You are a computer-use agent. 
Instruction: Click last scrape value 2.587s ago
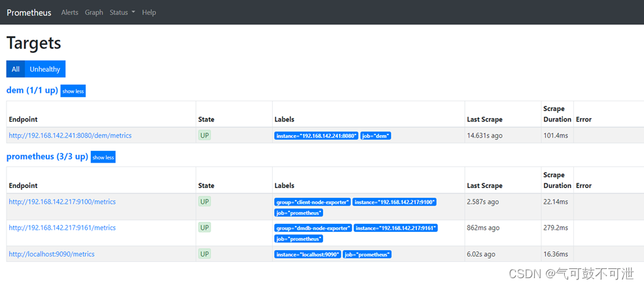click(483, 202)
